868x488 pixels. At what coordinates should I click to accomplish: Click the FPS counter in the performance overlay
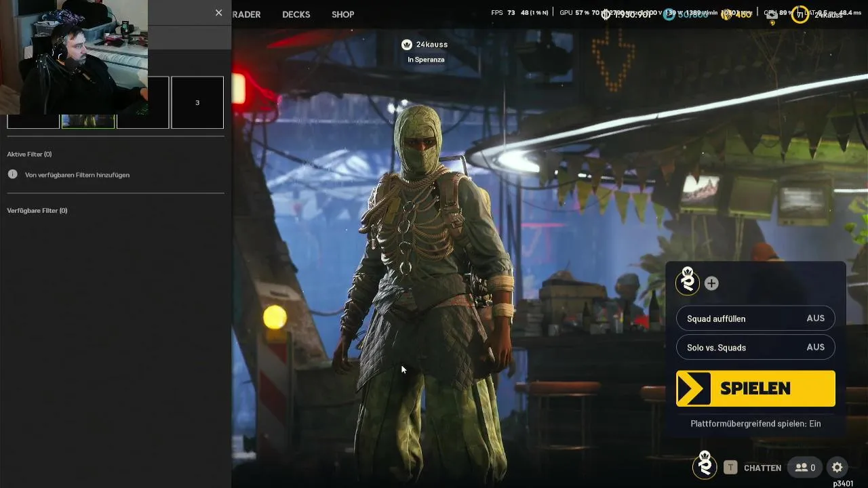coord(503,13)
